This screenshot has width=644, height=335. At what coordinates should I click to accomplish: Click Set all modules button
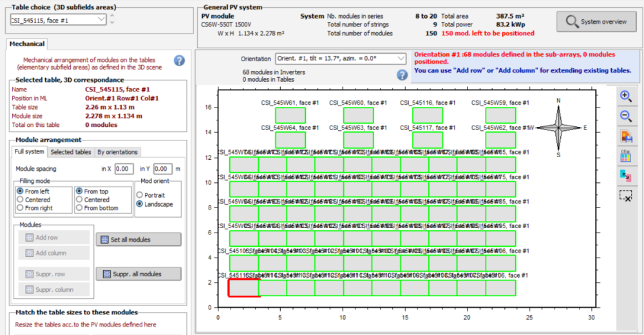[138, 240]
